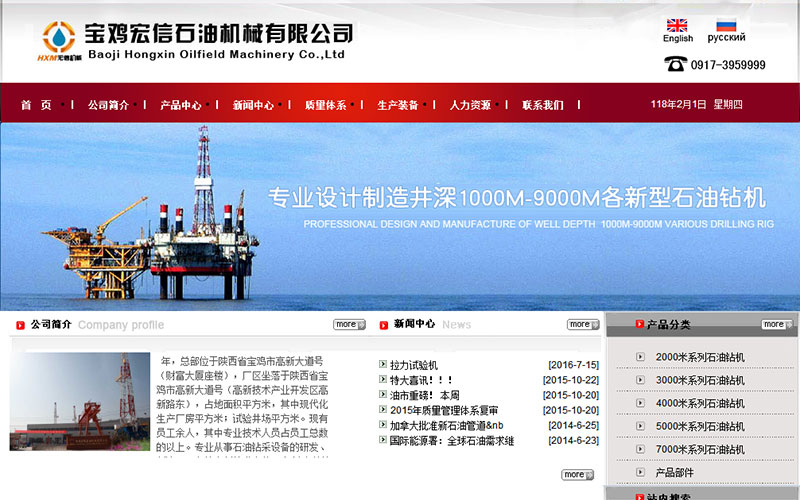
Task: Switch to English via UK flag
Action: 677,25
